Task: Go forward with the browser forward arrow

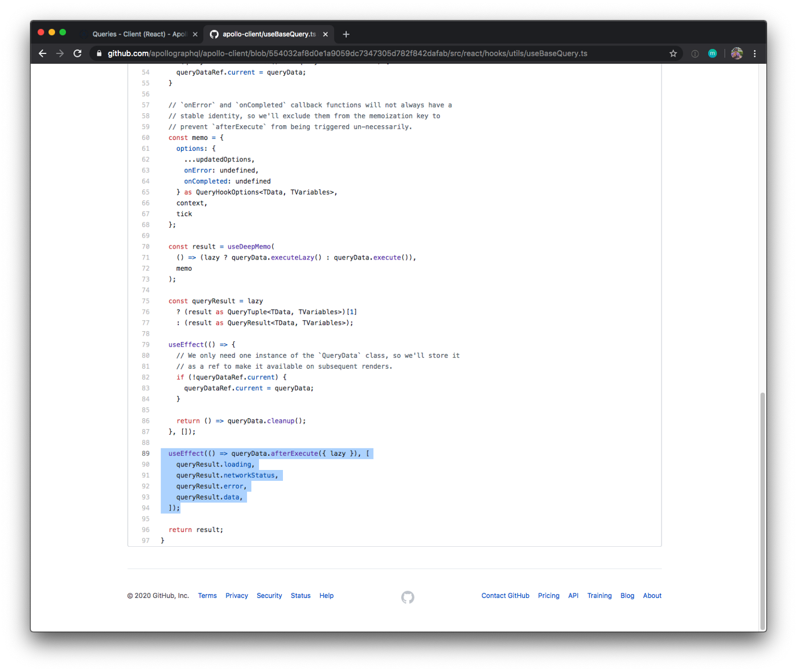Action: [60, 53]
